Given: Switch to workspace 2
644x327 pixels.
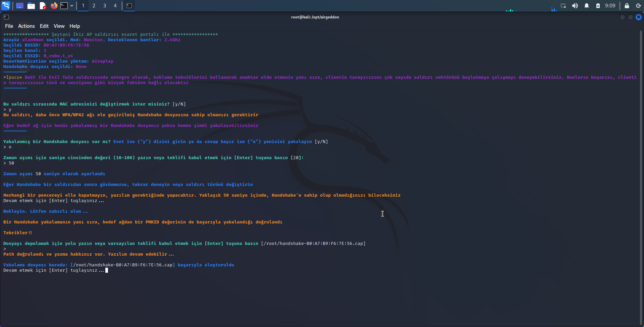Looking at the screenshot, I should pyautogui.click(x=94, y=6).
